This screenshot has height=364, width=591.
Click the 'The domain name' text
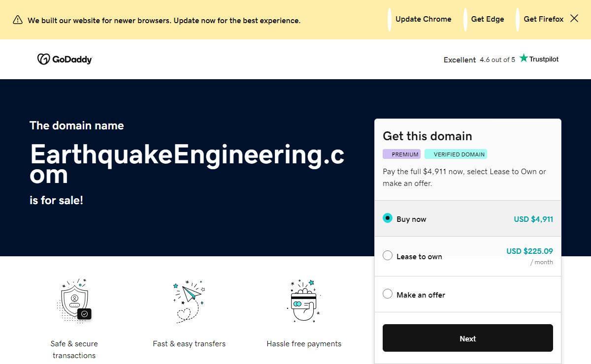pyautogui.click(x=76, y=125)
